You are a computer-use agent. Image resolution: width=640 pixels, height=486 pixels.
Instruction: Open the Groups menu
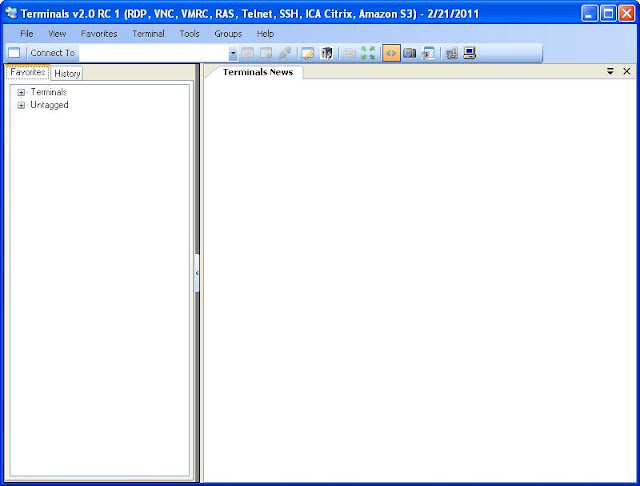pyautogui.click(x=228, y=34)
